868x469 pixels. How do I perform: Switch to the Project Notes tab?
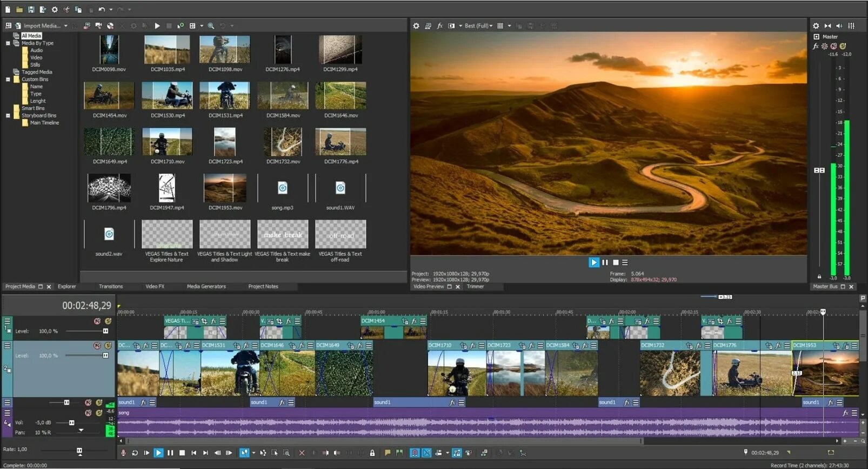point(263,287)
